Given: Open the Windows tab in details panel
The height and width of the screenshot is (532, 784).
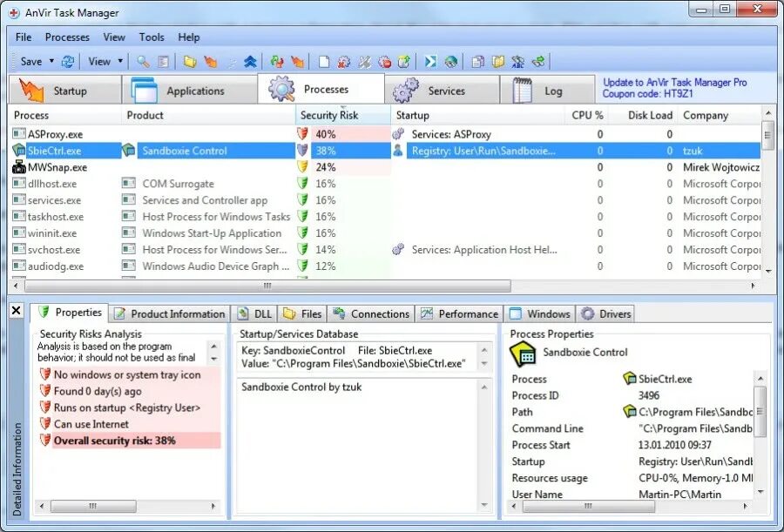Looking at the screenshot, I should pyautogui.click(x=539, y=314).
